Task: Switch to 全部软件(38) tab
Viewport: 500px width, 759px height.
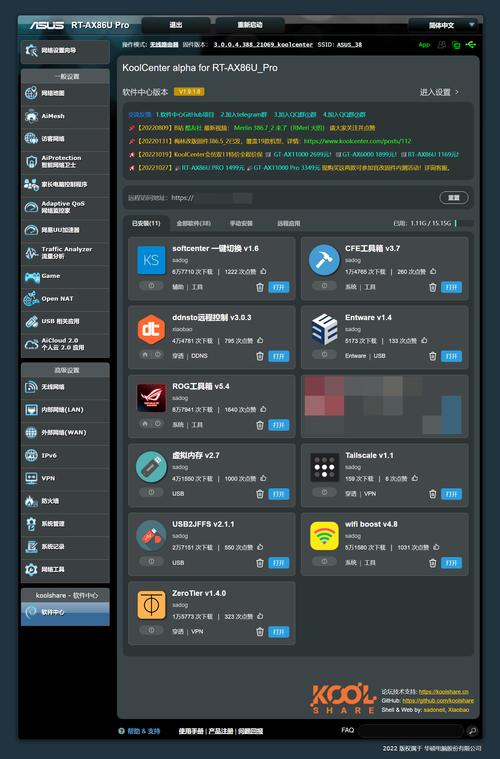Action: [193, 223]
